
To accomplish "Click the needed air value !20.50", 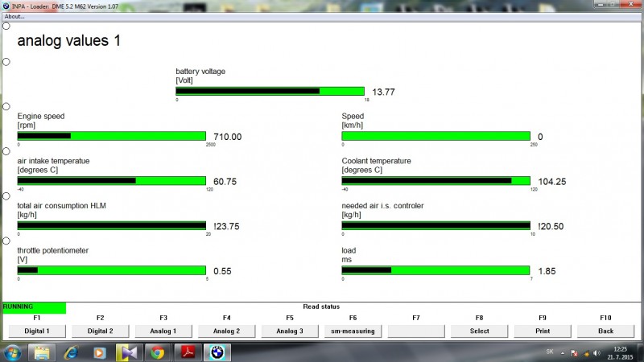I will click(x=551, y=226).
